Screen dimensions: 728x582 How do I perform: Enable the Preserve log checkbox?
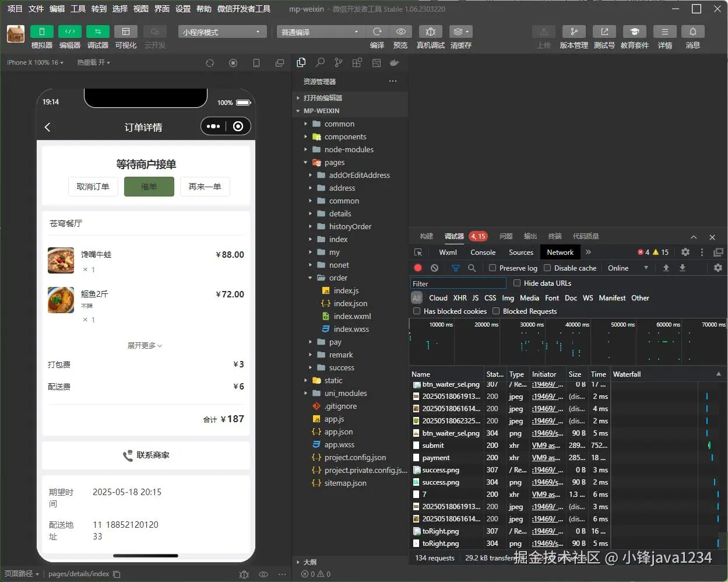pos(493,268)
